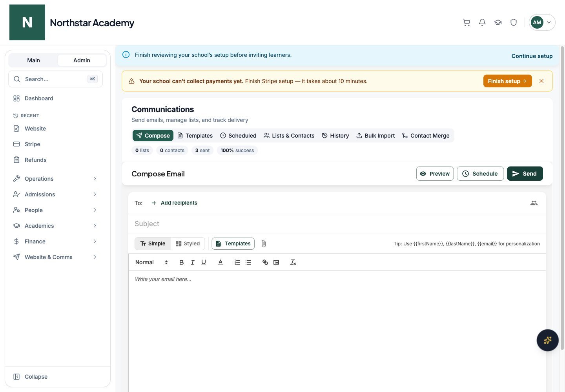The width and height of the screenshot is (565, 392).
Task: Open the Bulk Import tab
Action: 375,135
